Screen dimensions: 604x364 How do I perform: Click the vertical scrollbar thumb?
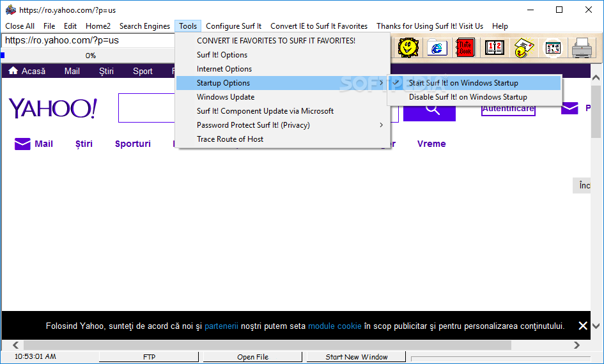(x=596, y=112)
